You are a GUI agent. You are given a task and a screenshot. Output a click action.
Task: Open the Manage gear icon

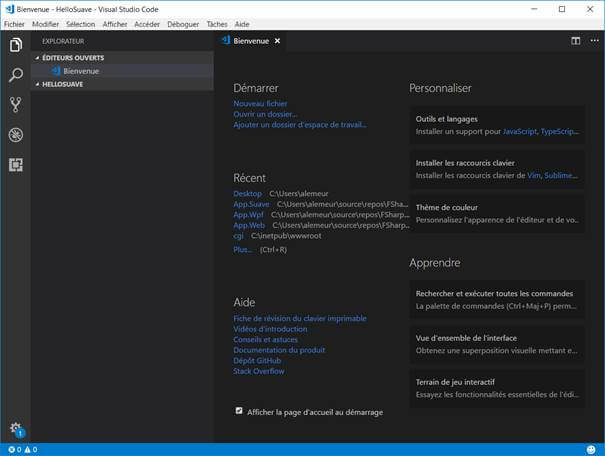coord(15,428)
